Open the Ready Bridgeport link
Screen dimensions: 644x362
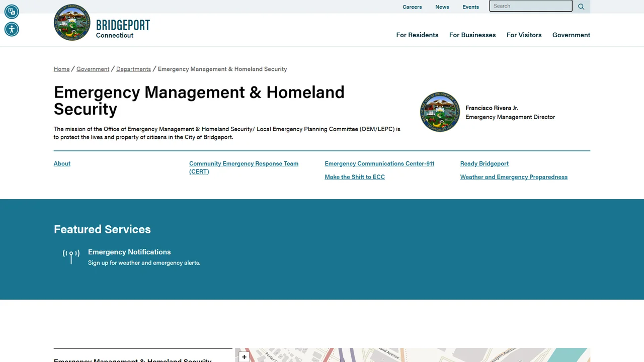[x=485, y=163]
